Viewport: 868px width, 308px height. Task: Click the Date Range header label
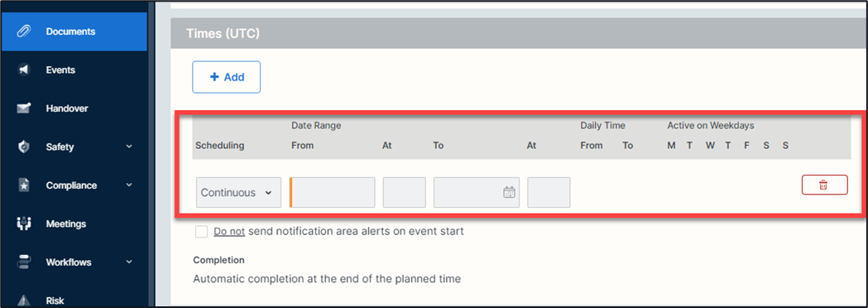click(x=316, y=126)
